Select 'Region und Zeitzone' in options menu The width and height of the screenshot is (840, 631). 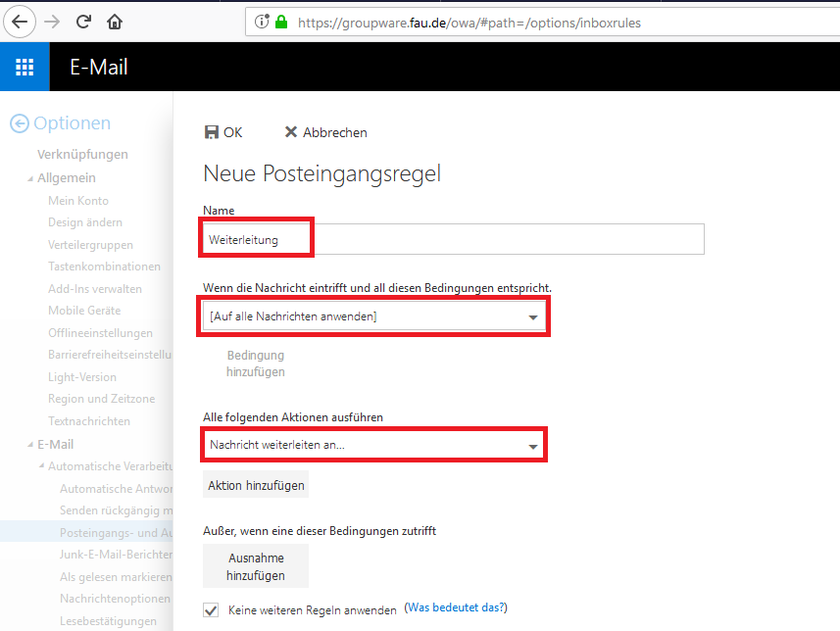101,399
